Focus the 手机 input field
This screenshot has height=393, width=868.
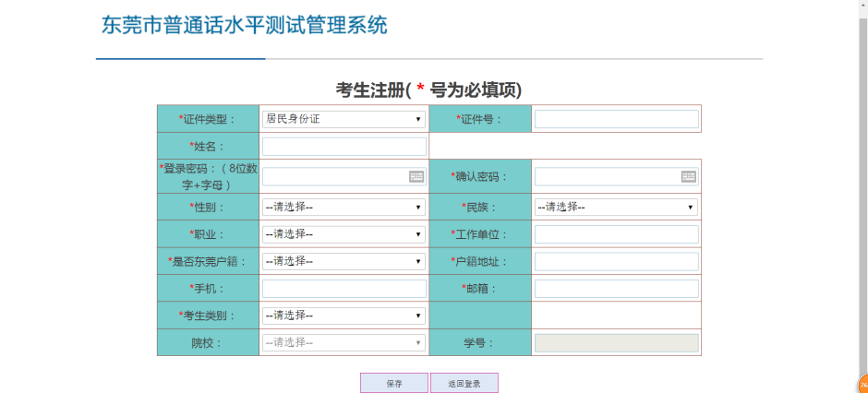pos(344,289)
